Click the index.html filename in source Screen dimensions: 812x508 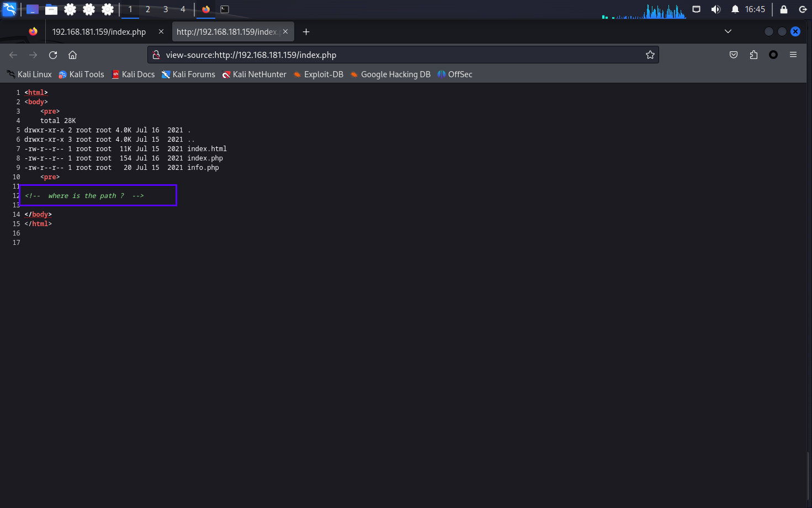[x=207, y=149]
